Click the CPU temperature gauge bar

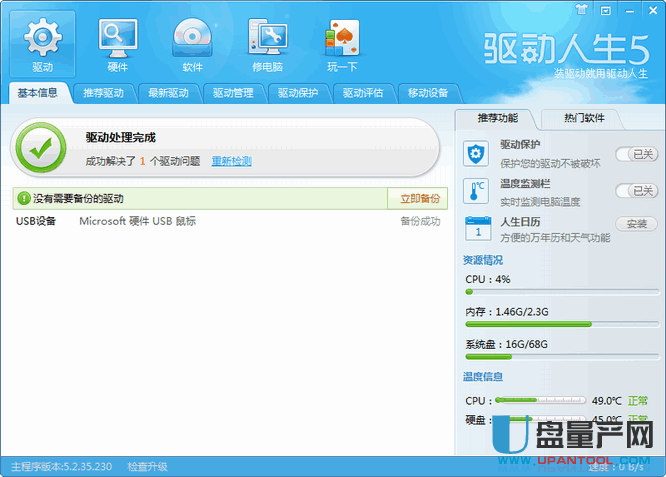click(x=540, y=400)
